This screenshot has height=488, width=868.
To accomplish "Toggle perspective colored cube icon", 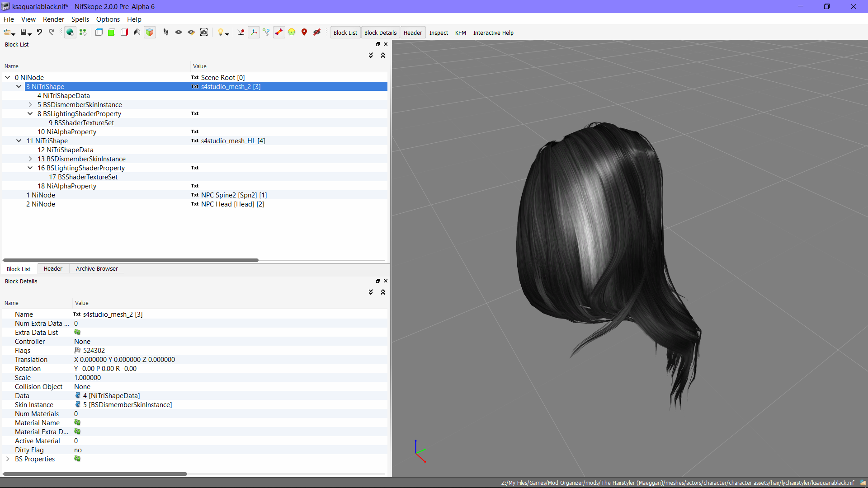I will (150, 33).
